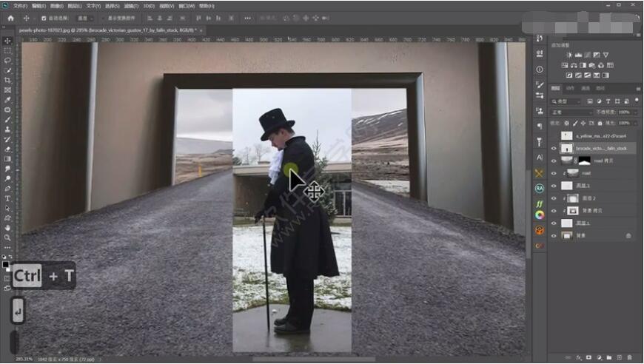Show the hidden a_yellow_ma layer
This screenshot has height=364, width=644.
click(554, 136)
